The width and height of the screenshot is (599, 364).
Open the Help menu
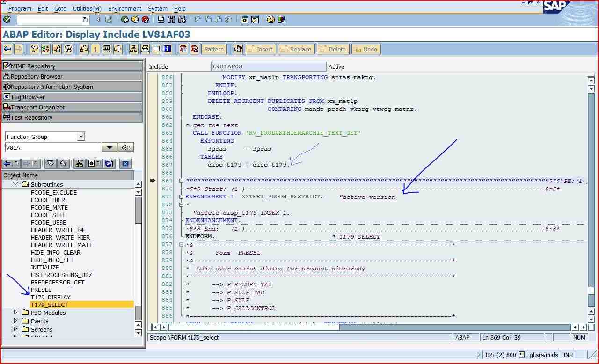tap(180, 8)
